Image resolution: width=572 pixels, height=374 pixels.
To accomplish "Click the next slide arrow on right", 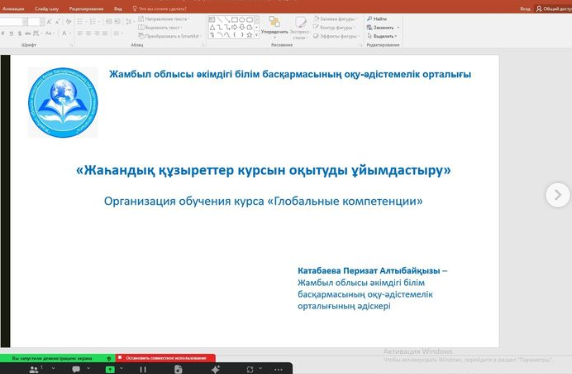I will click(557, 195).
